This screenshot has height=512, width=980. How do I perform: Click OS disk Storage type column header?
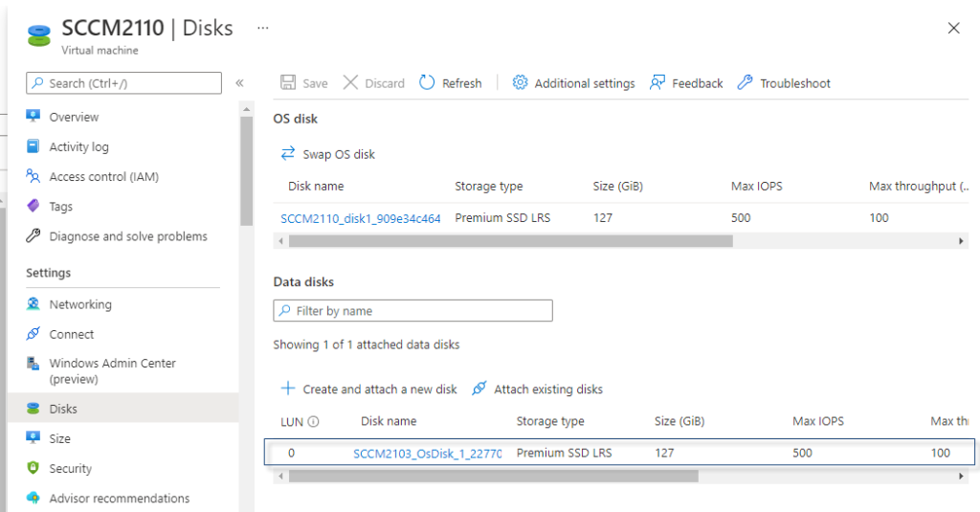tap(489, 187)
